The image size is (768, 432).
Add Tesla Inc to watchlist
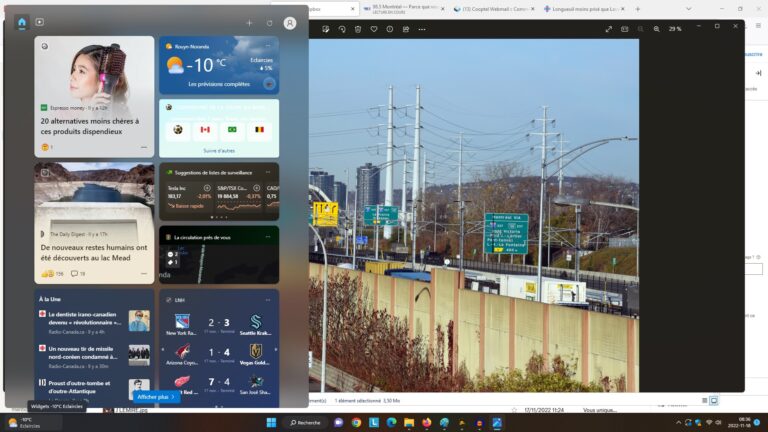click(x=207, y=187)
